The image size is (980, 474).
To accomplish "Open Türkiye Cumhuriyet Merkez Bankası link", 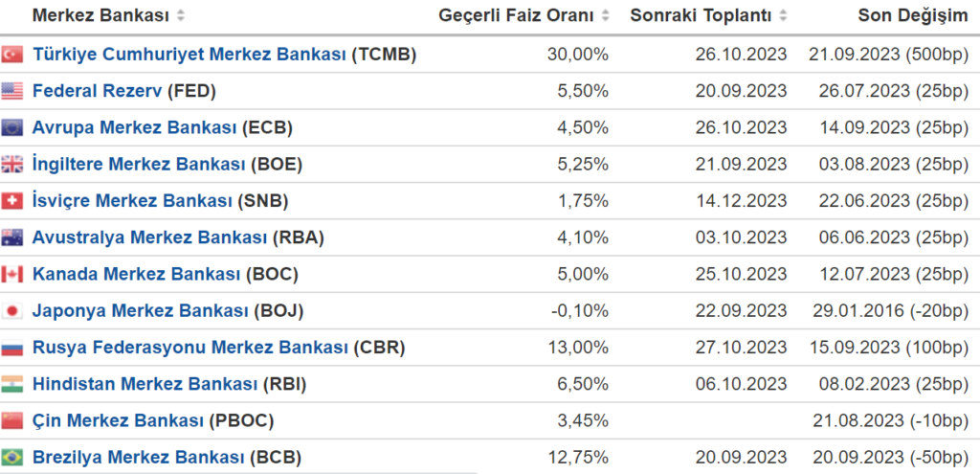I will pyautogui.click(x=189, y=55).
